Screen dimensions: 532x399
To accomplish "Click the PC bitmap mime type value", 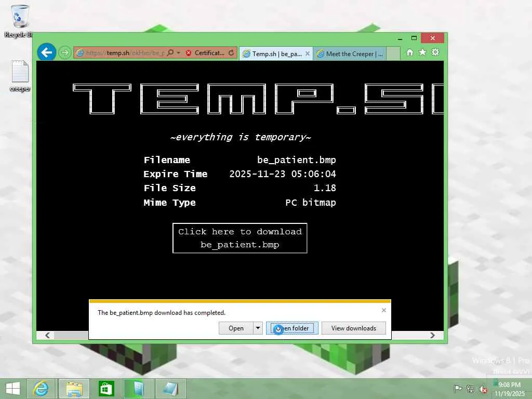I will click(x=311, y=203).
